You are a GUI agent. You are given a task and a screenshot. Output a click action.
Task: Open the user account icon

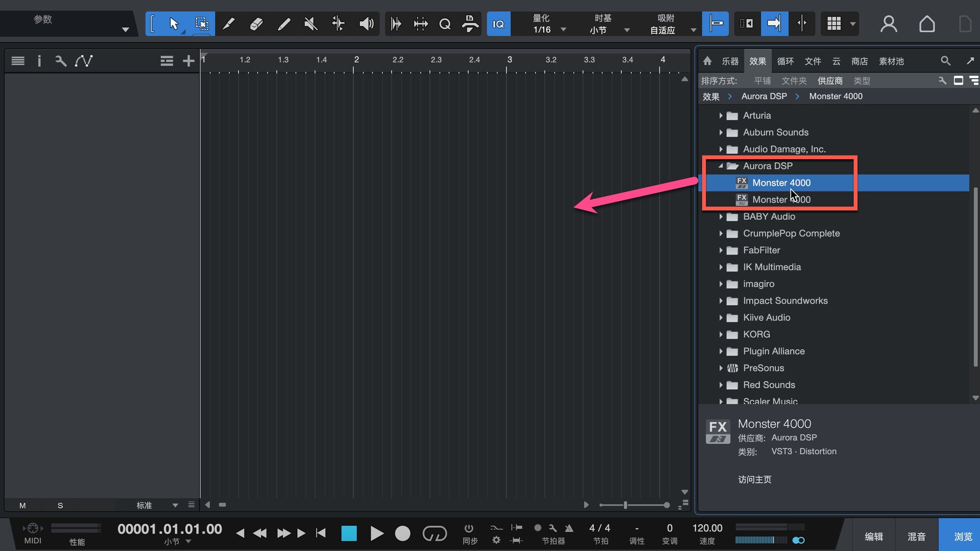click(889, 24)
